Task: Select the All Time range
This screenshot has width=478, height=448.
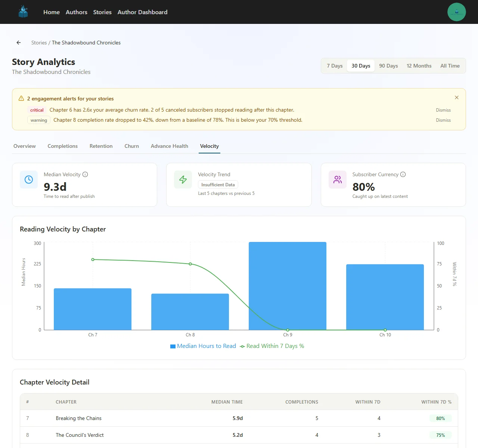Action: tap(450, 66)
